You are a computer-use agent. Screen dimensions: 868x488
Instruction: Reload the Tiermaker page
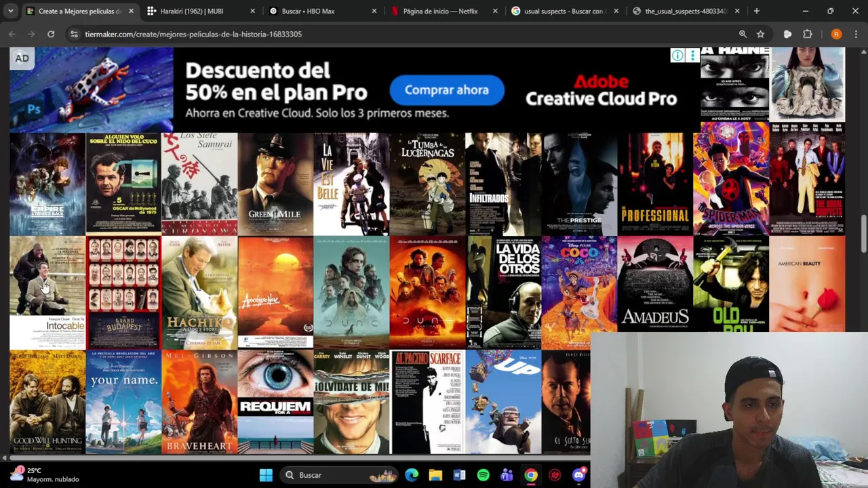51,34
